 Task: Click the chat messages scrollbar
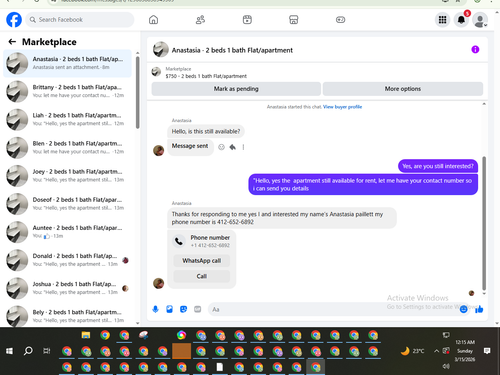point(484,223)
